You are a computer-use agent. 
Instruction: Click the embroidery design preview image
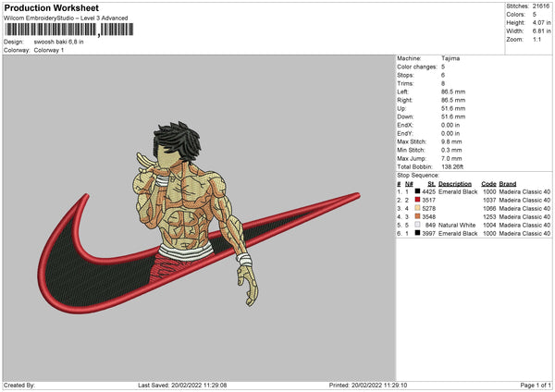point(199,218)
